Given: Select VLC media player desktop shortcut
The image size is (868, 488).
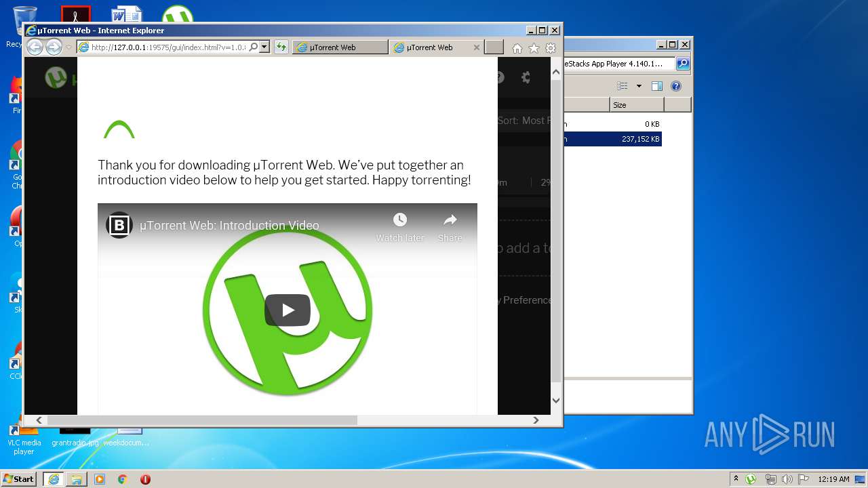Looking at the screenshot, I should point(24,439).
